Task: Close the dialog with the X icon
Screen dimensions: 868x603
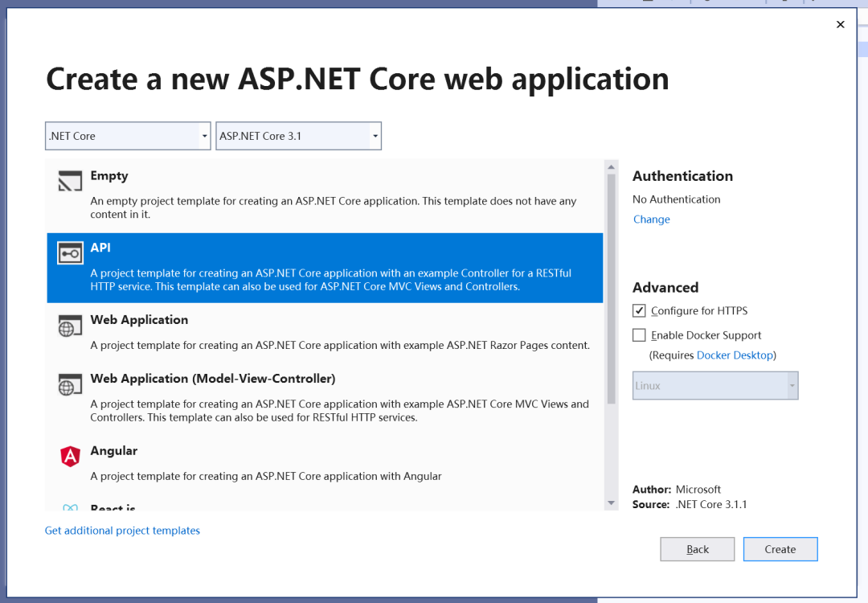Action: point(841,24)
